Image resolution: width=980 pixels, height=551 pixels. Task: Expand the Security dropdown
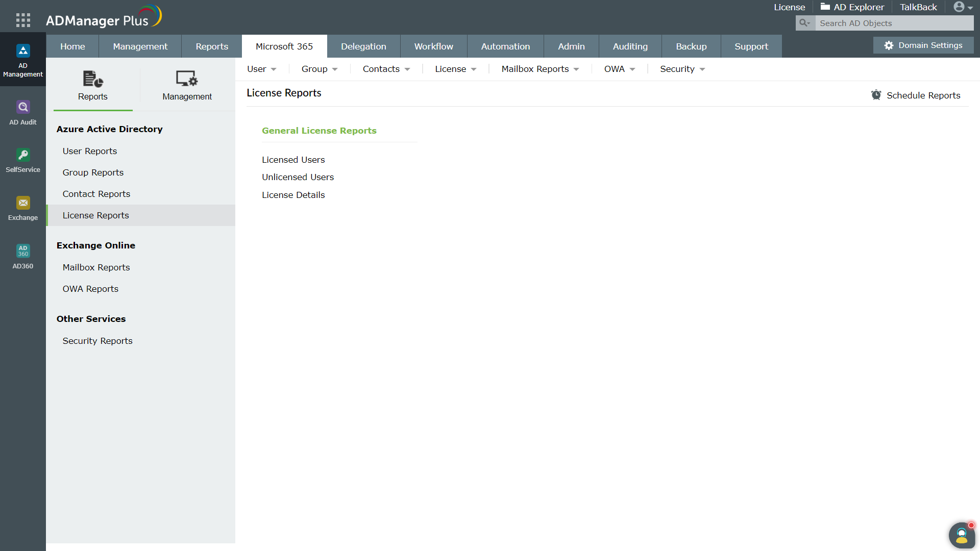tap(682, 69)
